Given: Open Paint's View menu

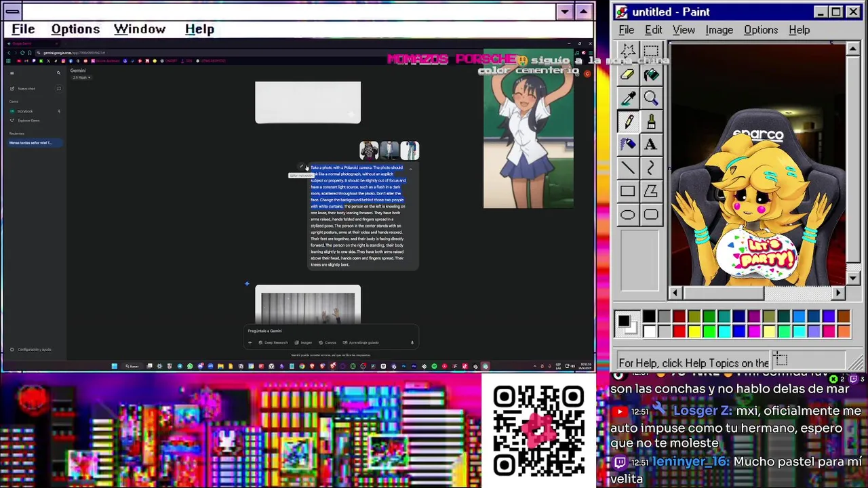Looking at the screenshot, I should (684, 30).
